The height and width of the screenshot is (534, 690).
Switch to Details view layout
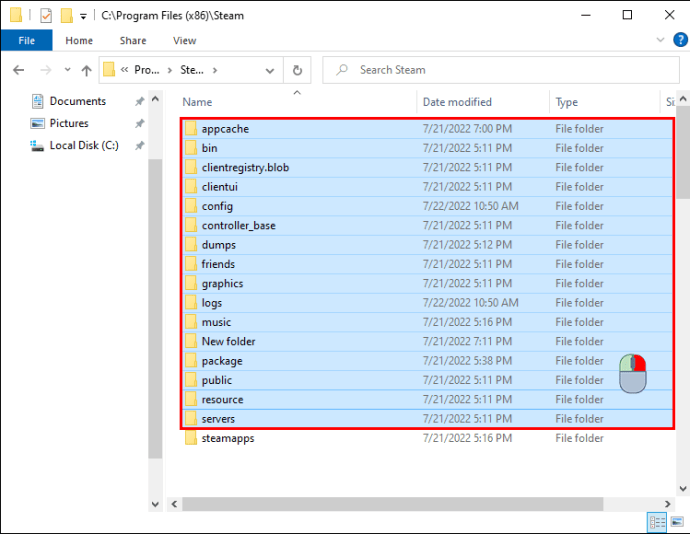click(657, 523)
